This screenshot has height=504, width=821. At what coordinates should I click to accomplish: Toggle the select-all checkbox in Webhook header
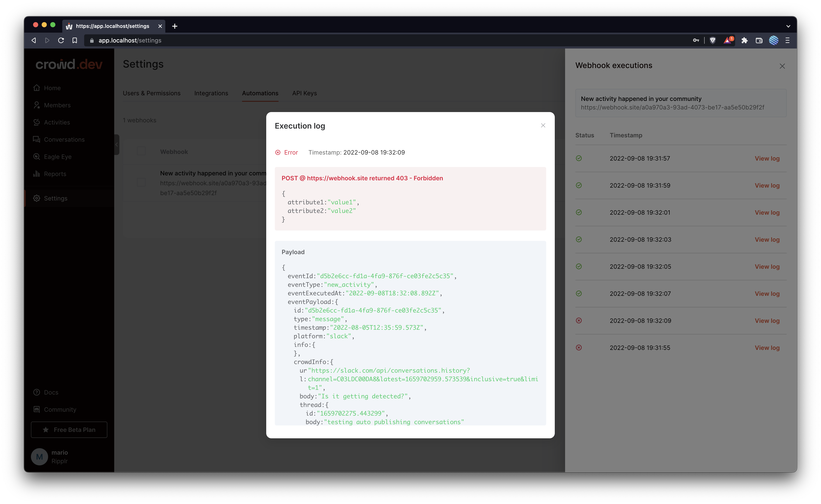141,151
